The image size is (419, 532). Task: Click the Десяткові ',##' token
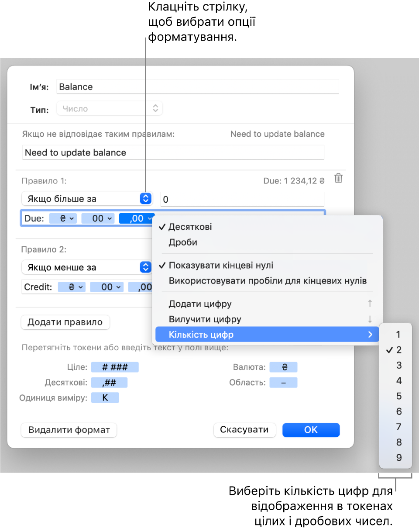click(109, 383)
